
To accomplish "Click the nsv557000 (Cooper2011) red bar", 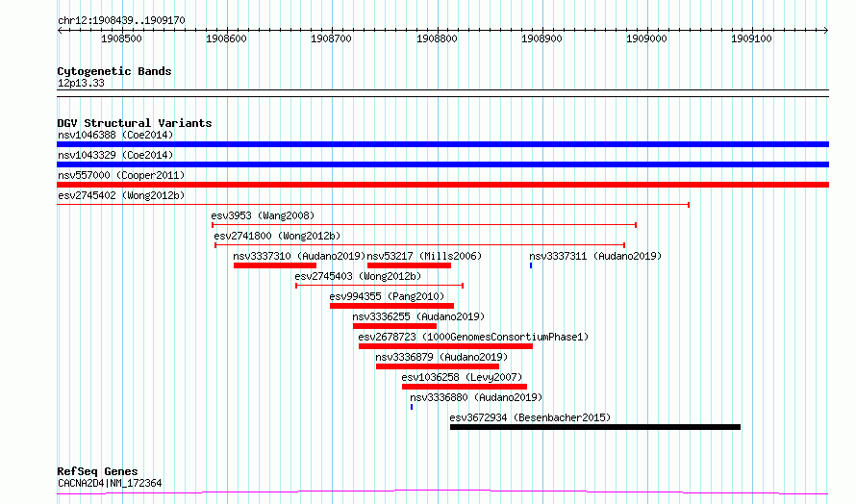I will point(442,185).
